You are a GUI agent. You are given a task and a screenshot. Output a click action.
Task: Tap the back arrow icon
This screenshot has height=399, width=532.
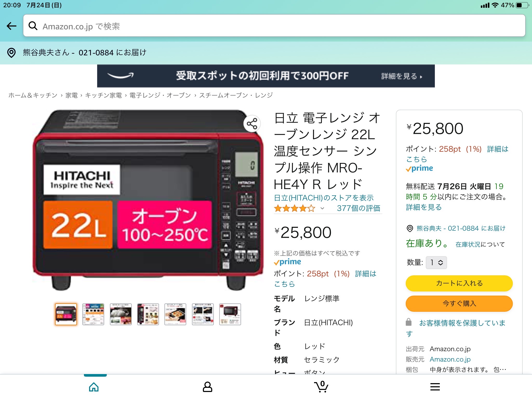click(11, 26)
